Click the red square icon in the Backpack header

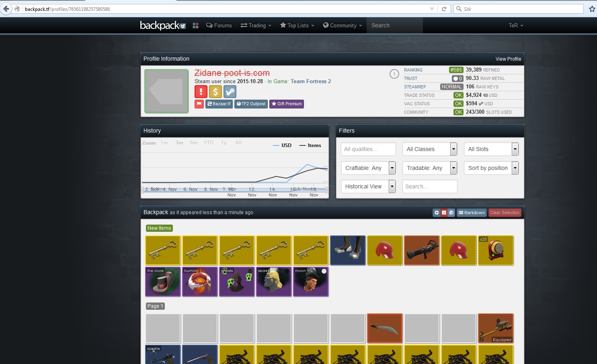(444, 213)
